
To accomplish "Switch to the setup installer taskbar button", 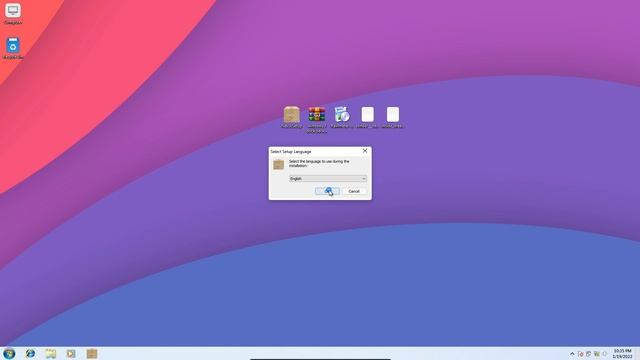I will (92, 353).
